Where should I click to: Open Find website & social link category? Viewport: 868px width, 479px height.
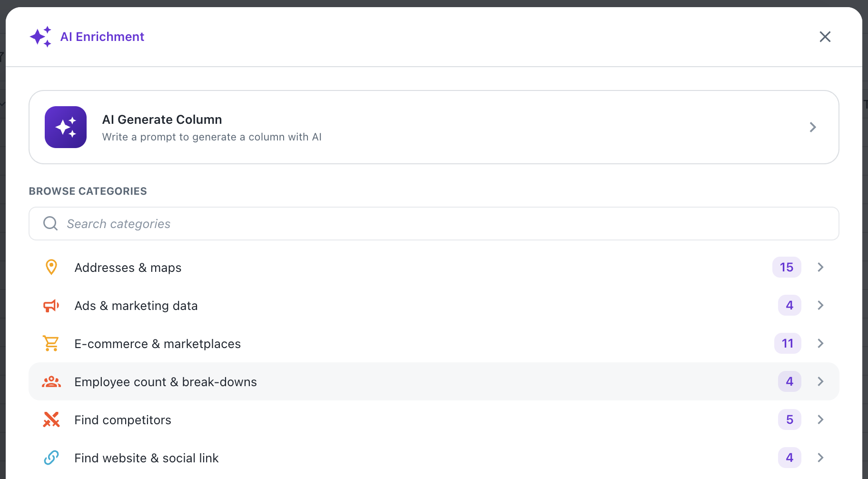[x=434, y=458]
